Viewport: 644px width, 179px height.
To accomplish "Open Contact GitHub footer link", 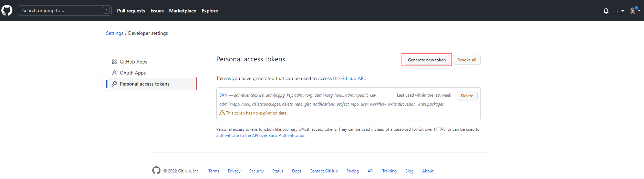I will point(324,171).
